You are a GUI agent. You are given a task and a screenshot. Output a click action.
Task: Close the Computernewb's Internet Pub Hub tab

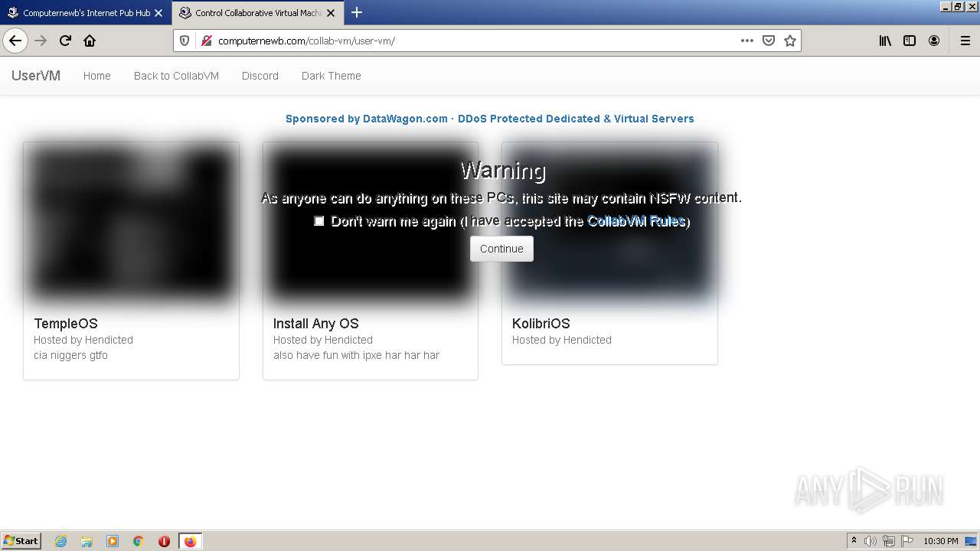pos(158,13)
